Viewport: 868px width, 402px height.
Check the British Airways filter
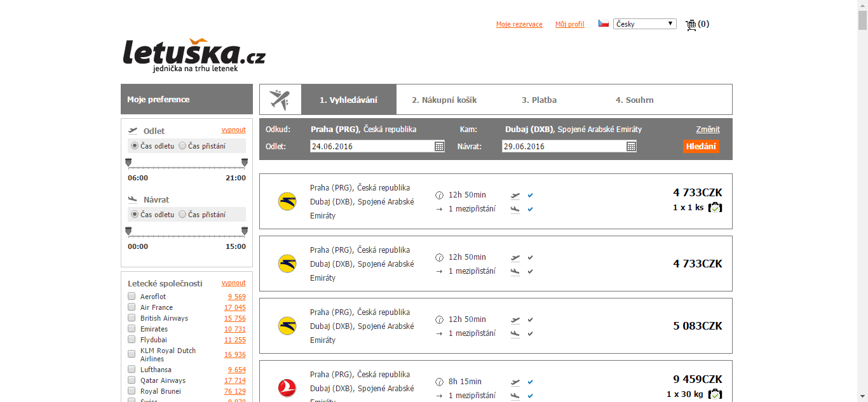132,318
